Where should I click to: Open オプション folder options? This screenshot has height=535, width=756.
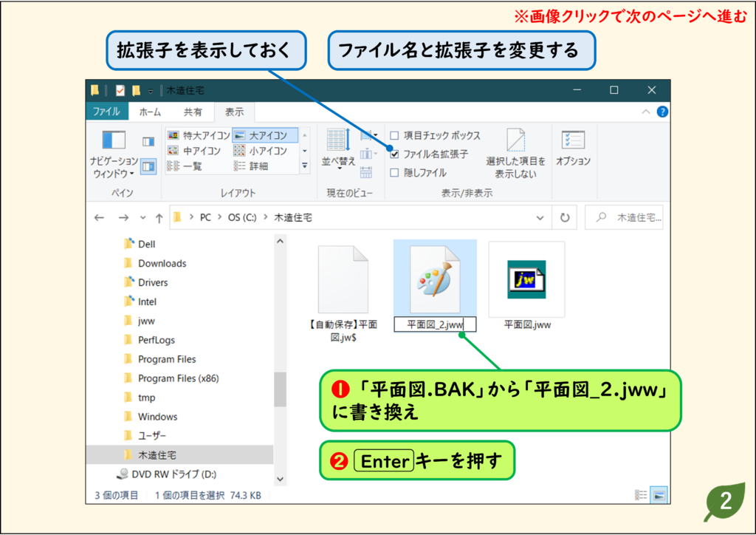tap(573, 149)
